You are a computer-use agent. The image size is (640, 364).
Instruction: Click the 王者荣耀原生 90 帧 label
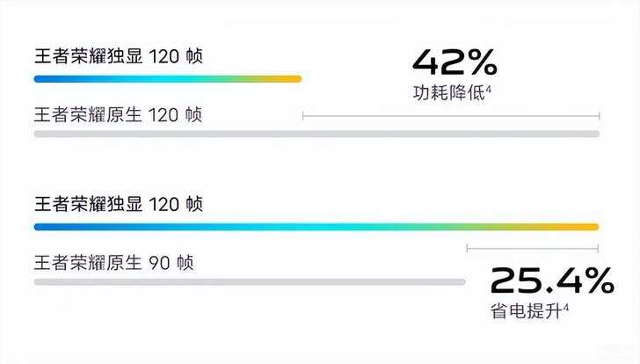pyautogui.click(x=114, y=263)
